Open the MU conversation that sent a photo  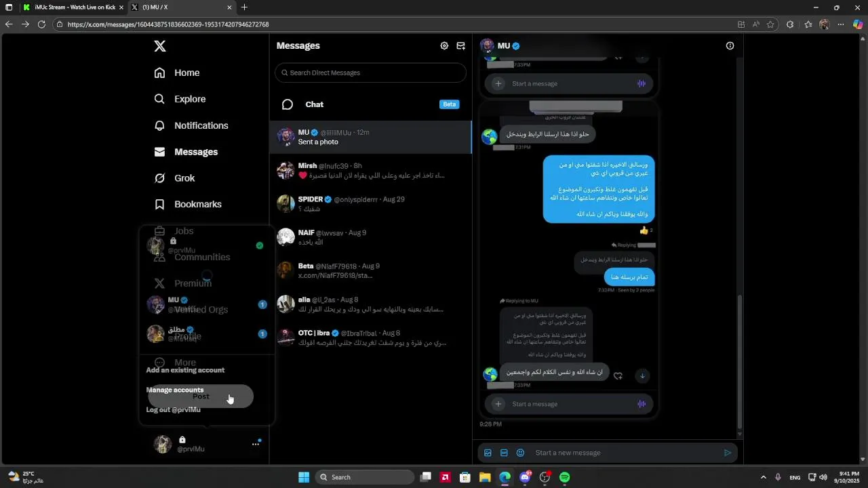pyautogui.click(x=370, y=137)
